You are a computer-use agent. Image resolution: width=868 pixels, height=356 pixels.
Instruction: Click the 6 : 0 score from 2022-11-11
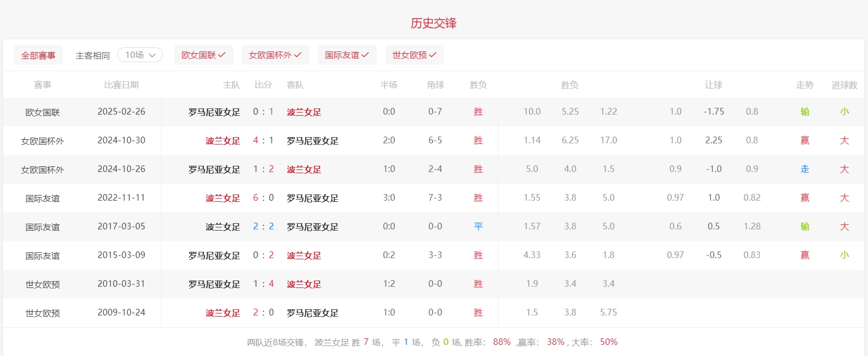pyautogui.click(x=263, y=198)
